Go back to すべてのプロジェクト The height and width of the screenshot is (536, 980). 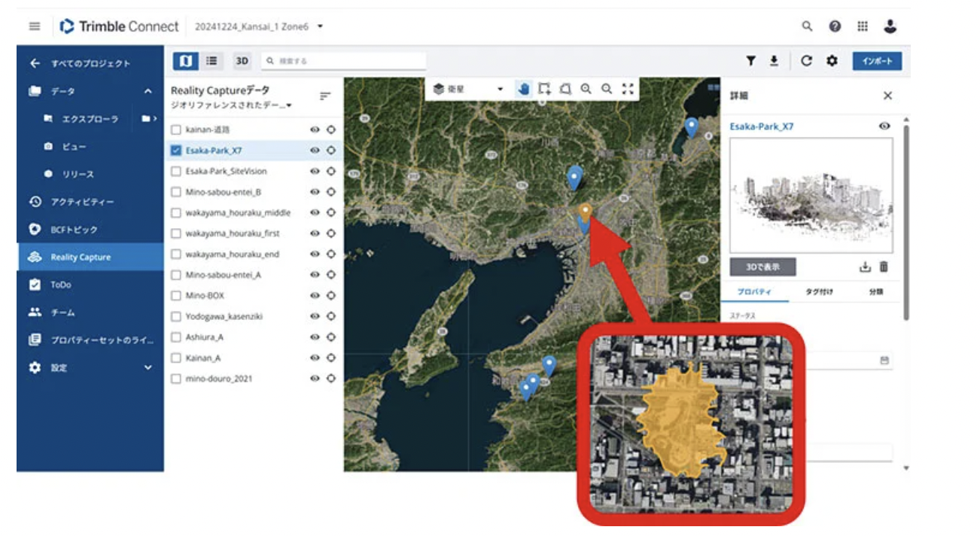(90, 64)
